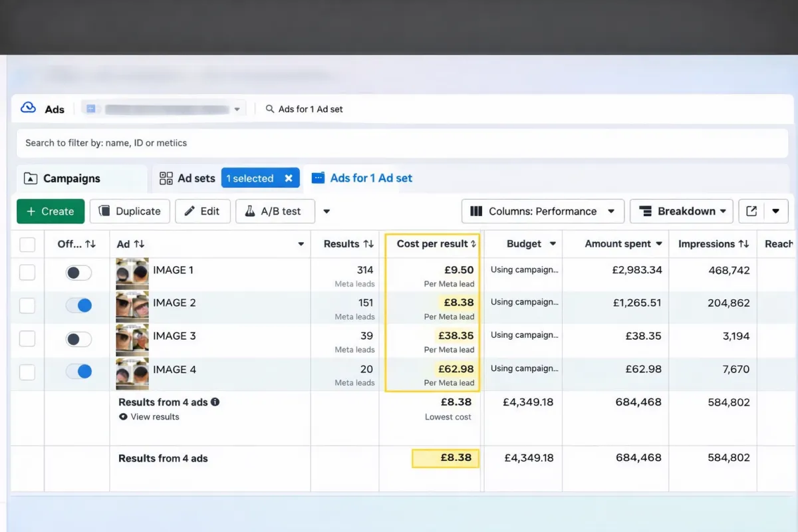Click the 468,742 impressions value
The image size is (798, 532).
728,271
